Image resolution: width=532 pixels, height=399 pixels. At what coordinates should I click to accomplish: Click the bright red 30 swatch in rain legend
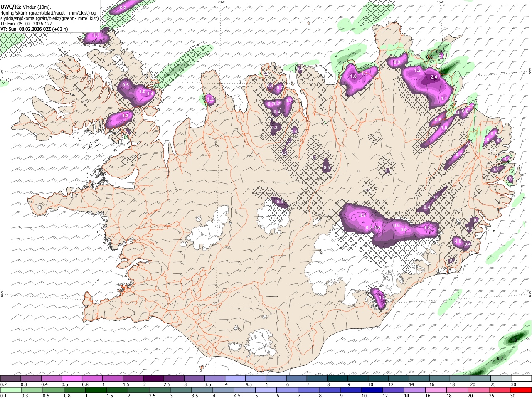click(520, 390)
